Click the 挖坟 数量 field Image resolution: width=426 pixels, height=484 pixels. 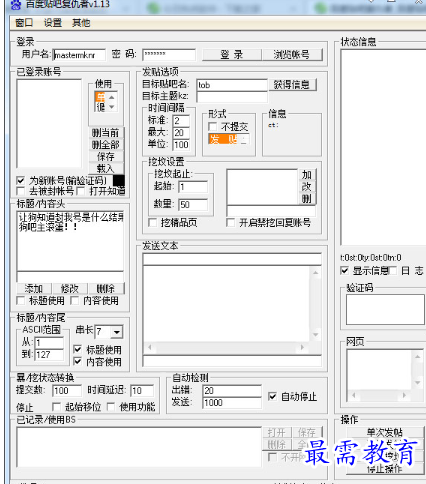point(193,204)
